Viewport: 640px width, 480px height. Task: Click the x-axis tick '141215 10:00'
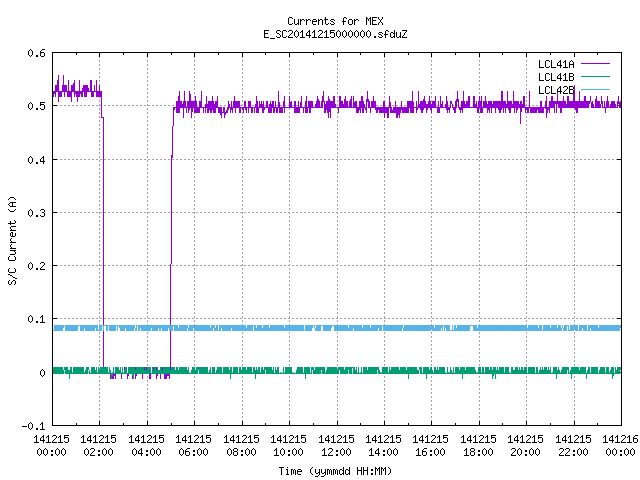click(x=288, y=446)
